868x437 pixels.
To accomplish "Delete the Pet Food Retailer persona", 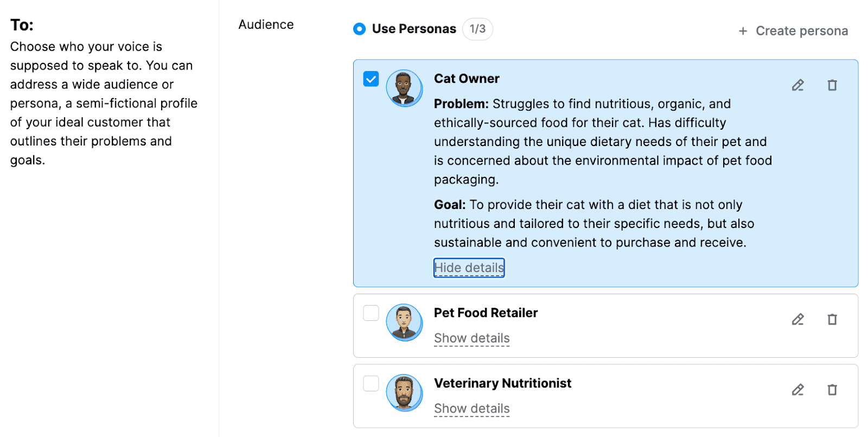I will 832,319.
